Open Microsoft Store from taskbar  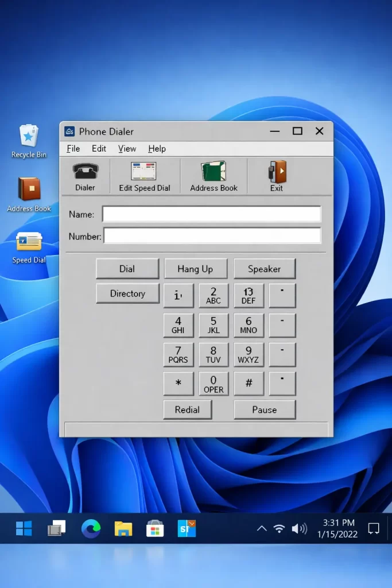click(x=155, y=528)
